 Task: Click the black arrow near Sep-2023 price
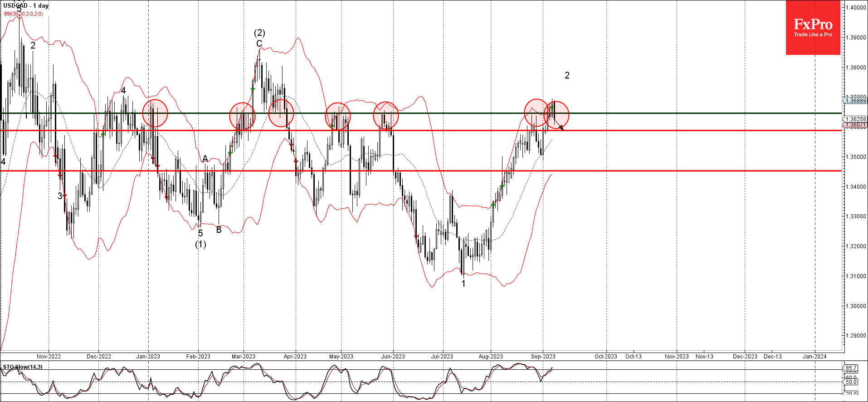pos(561,128)
